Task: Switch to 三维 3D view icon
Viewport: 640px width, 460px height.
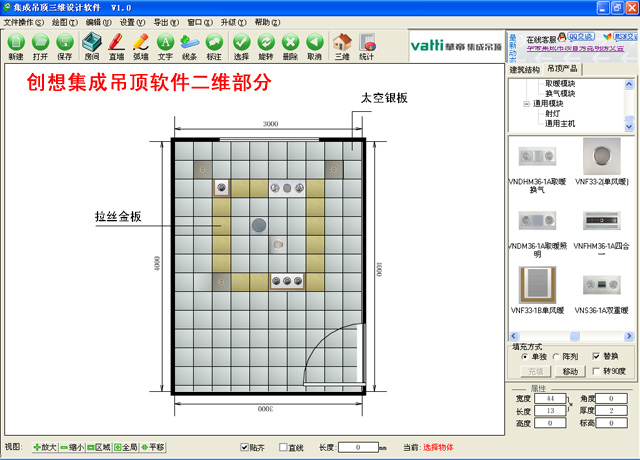Action: click(342, 46)
